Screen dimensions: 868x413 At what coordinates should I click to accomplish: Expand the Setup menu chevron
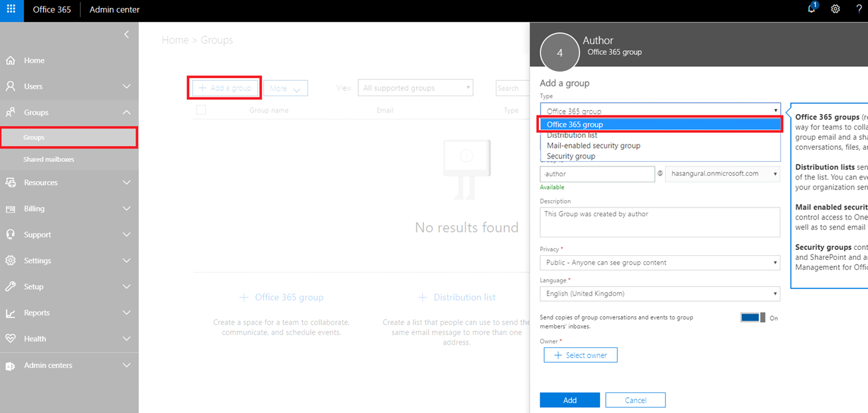(x=127, y=287)
